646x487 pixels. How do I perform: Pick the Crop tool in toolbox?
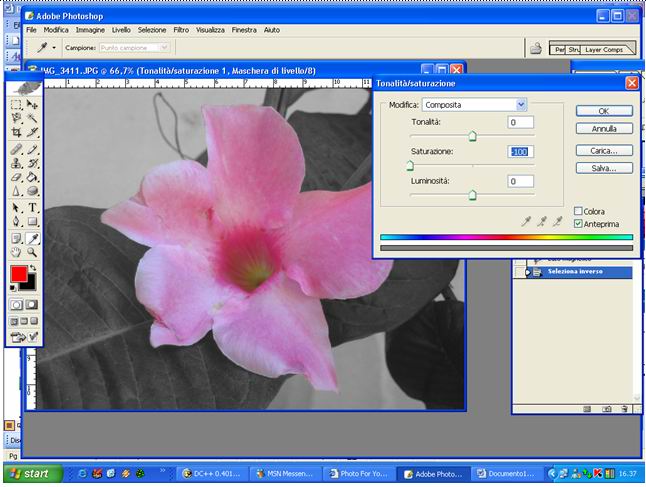point(16,133)
